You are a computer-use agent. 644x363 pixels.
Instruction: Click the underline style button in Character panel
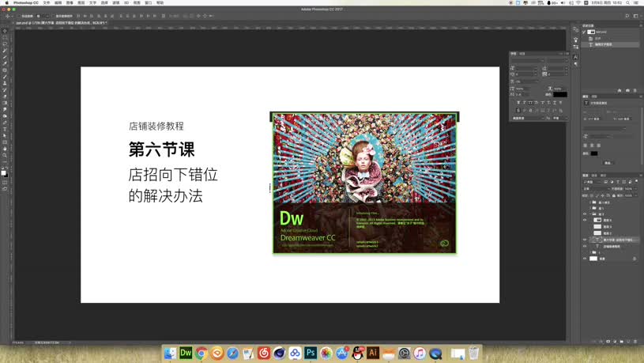pyautogui.click(x=555, y=103)
